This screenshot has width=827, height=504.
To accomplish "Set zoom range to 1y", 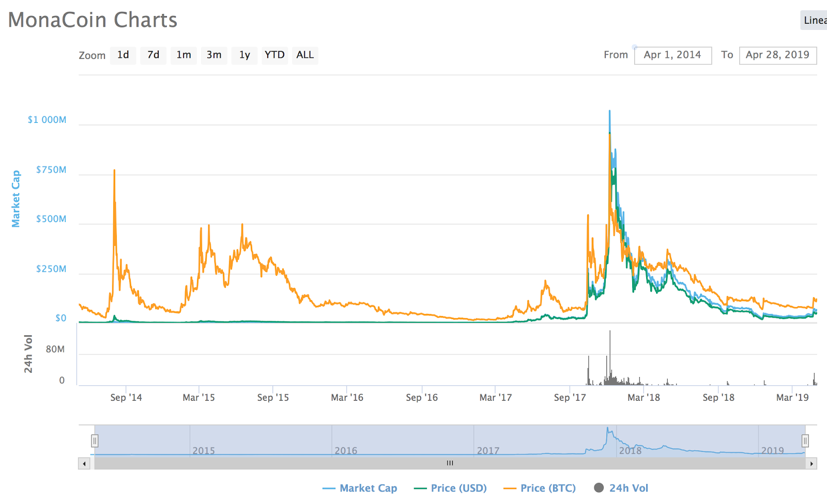I will (x=244, y=55).
